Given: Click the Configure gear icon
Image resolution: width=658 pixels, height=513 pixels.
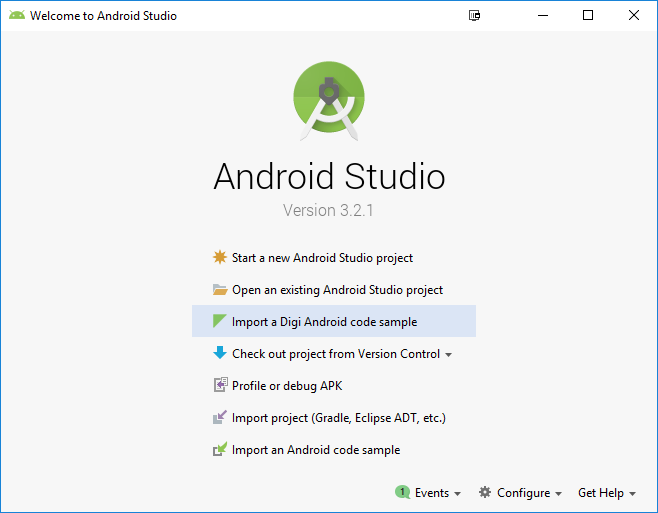Looking at the screenshot, I should pyautogui.click(x=485, y=492).
